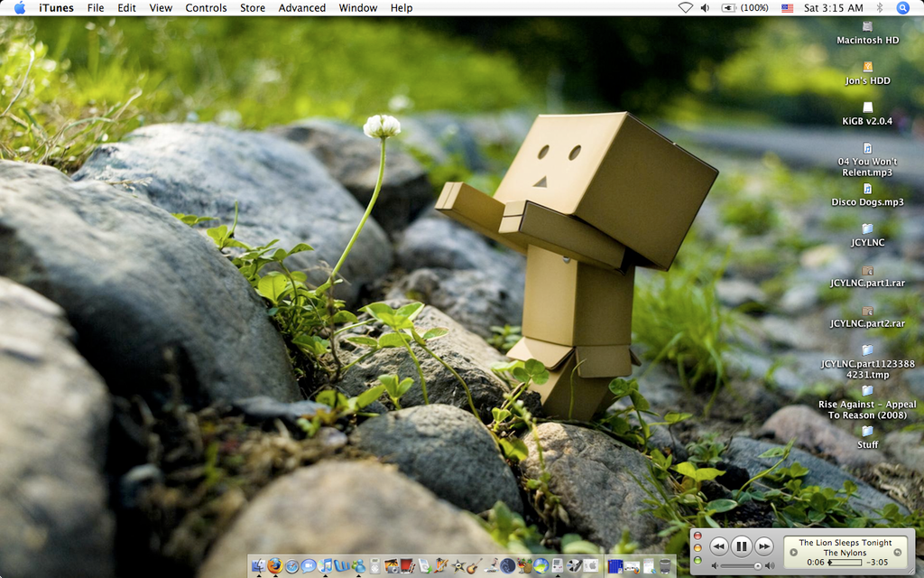This screenshot has height=578, width=924.
Task: Select the JCYLNC.part1.rar archive
Action: (x=867, y=276)
